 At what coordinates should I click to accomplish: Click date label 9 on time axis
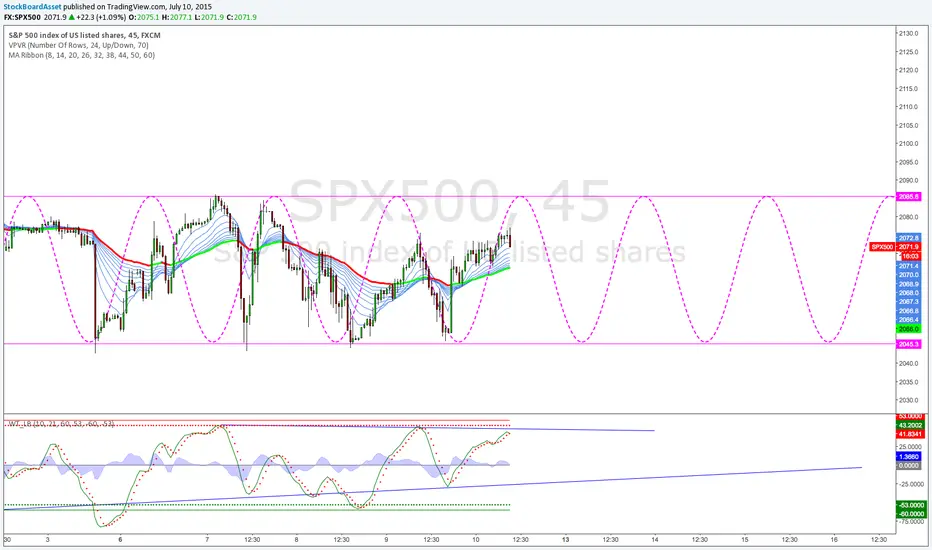pos(386,540)
